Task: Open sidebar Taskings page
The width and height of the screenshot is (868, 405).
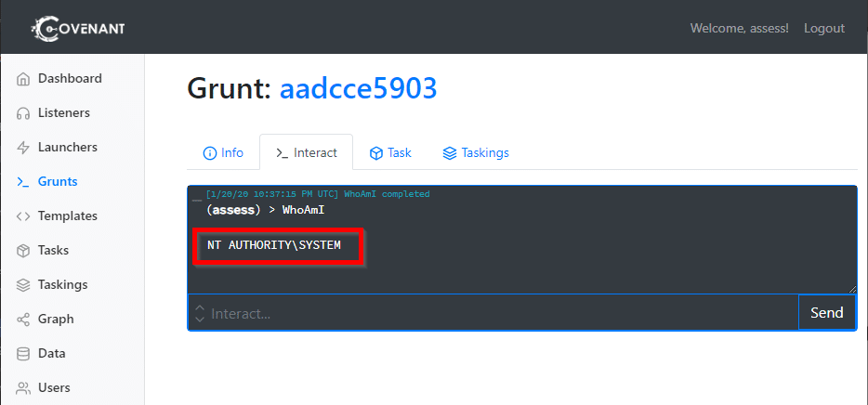Action: [x=62, y=284]
